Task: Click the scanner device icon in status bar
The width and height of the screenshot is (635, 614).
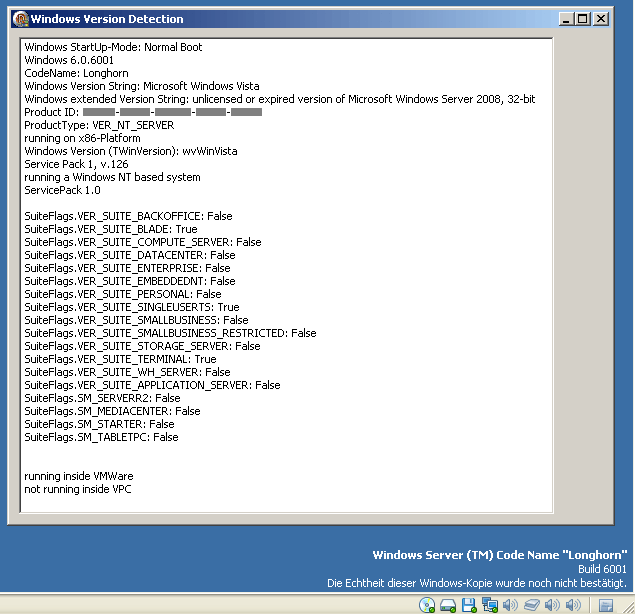Action: pos(532,605)
